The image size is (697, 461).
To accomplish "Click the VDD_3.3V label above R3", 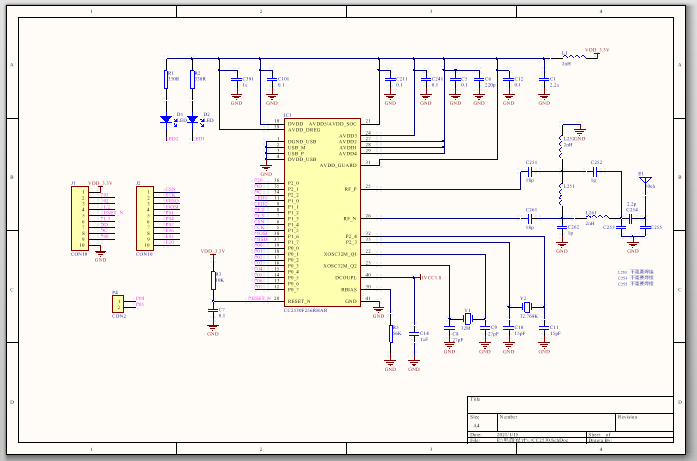I will [213, 251].
